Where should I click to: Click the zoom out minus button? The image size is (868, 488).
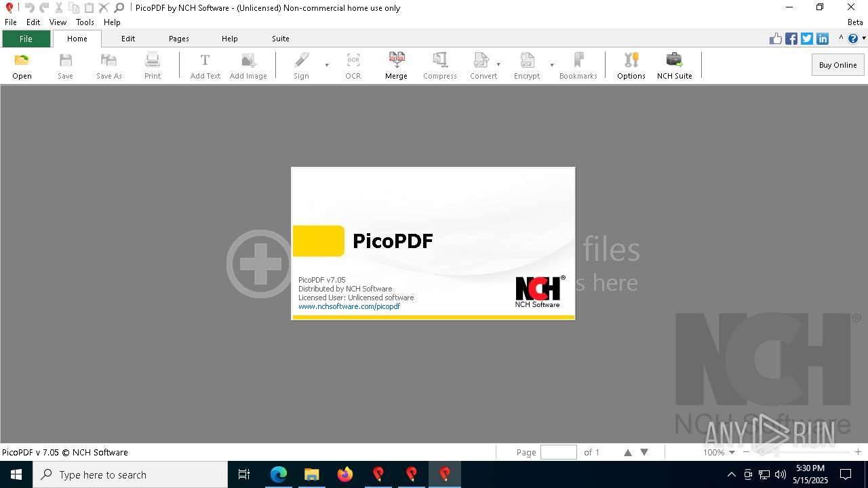click(x=747, y=452)
